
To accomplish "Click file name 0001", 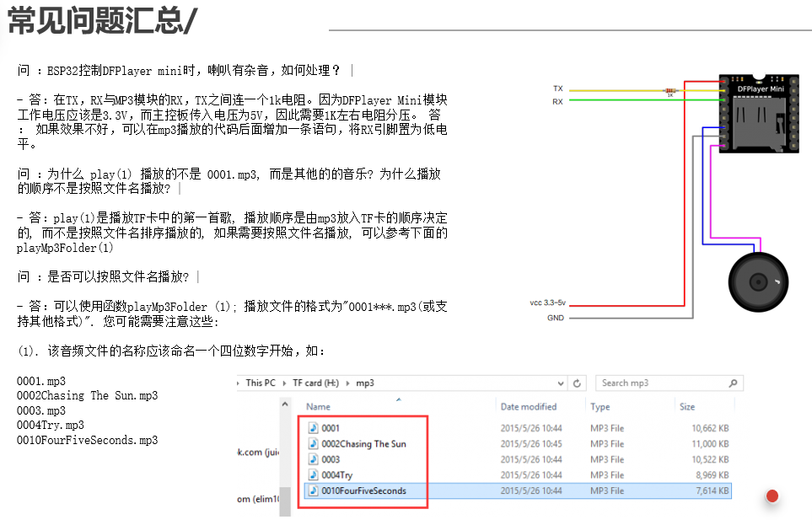I will pyautogui.click(x=331, y=428).
